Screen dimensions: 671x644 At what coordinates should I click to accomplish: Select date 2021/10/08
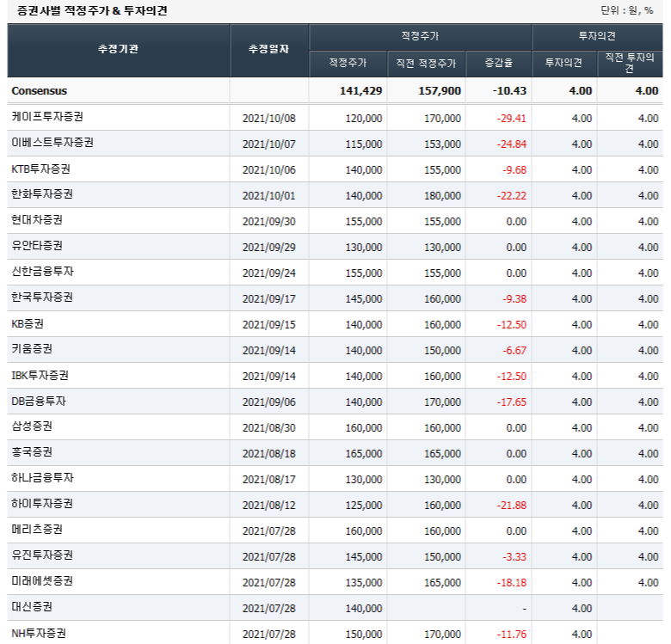pyautogui.click(x=268, y=119)
